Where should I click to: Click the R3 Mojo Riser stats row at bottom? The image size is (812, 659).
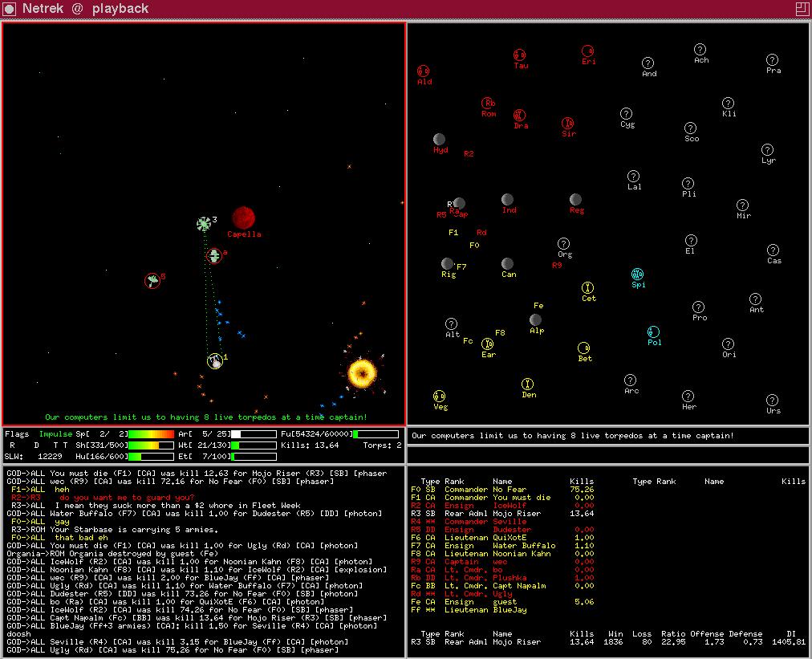click(x=610, y=642)
